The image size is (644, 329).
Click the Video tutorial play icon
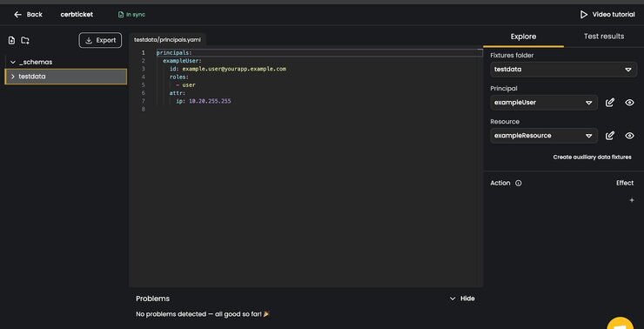[x=584, y=15]
